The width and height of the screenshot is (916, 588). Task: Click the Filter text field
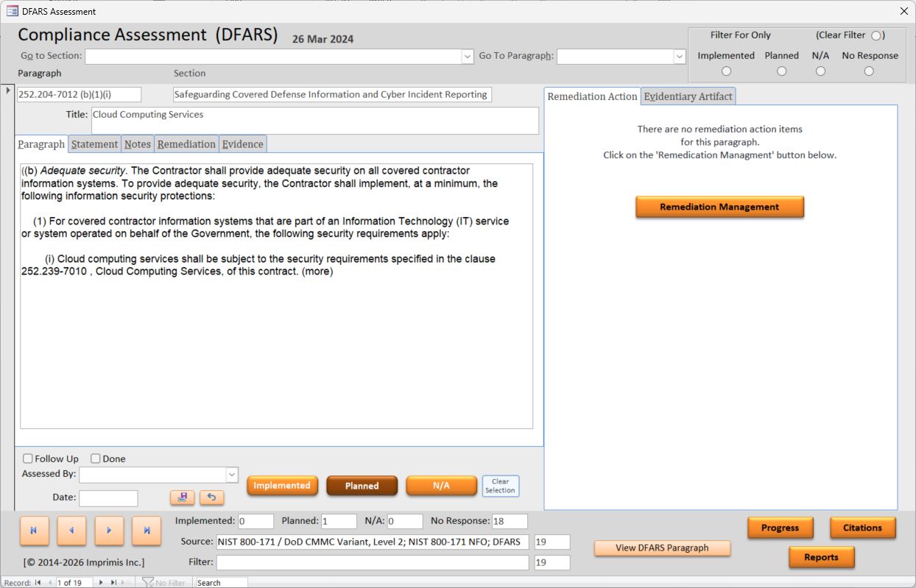373,562
